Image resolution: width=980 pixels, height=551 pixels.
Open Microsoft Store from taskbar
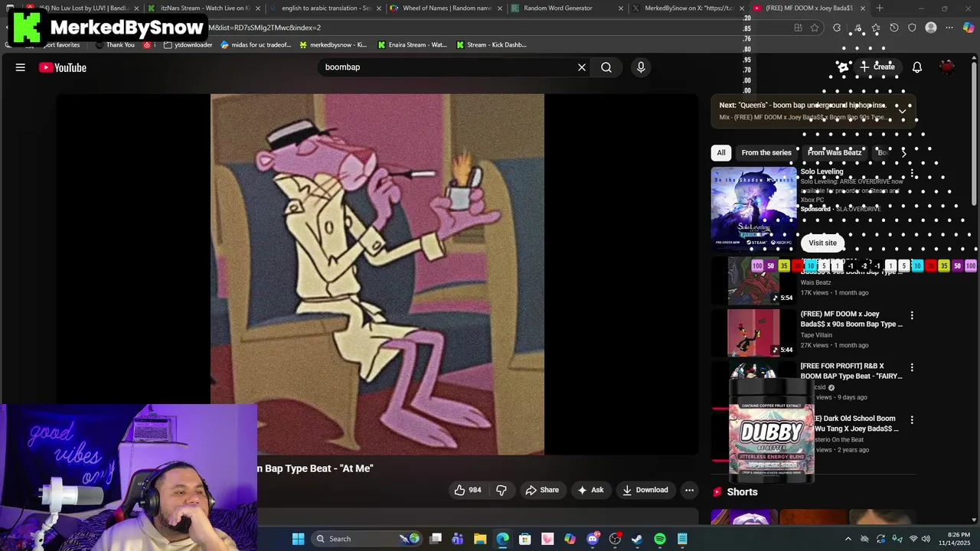coord(525,539)
